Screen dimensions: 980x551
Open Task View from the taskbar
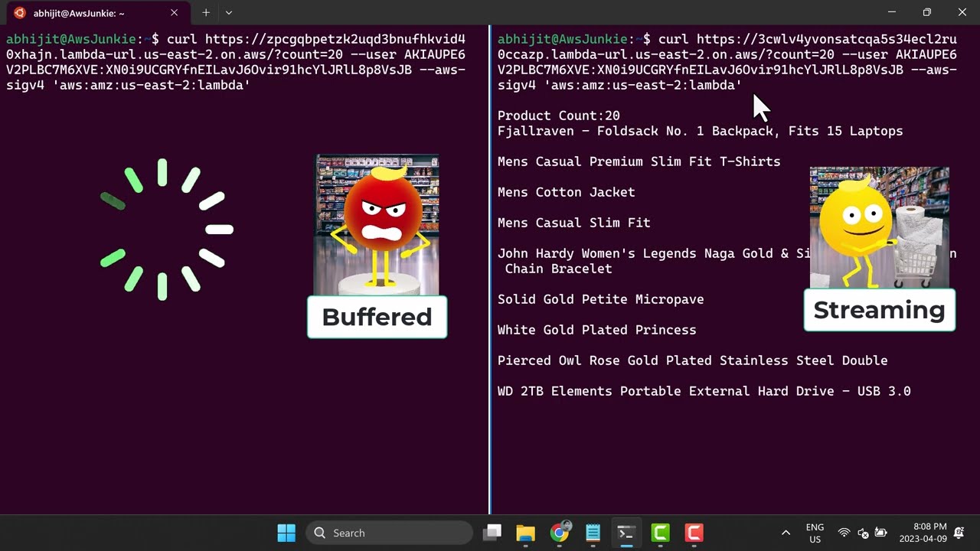[492, 533]
